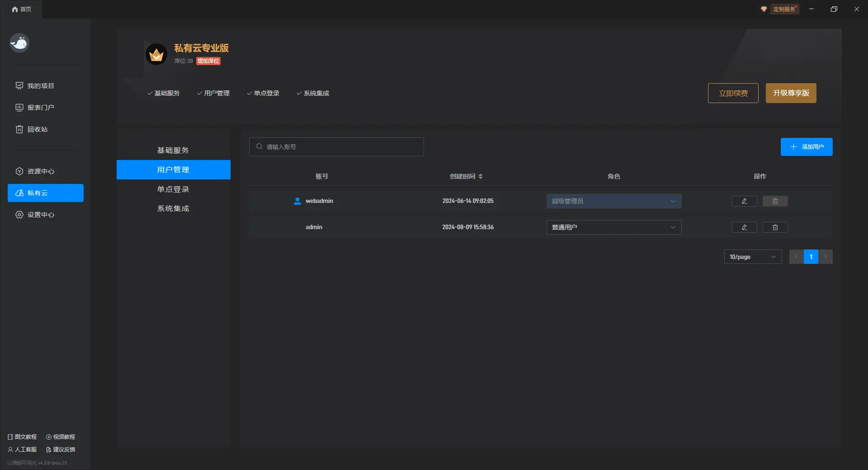Screen dimensions: 868x470
Task: Click the account search input field
Action: pyautogui.click(x=336, y=147)
